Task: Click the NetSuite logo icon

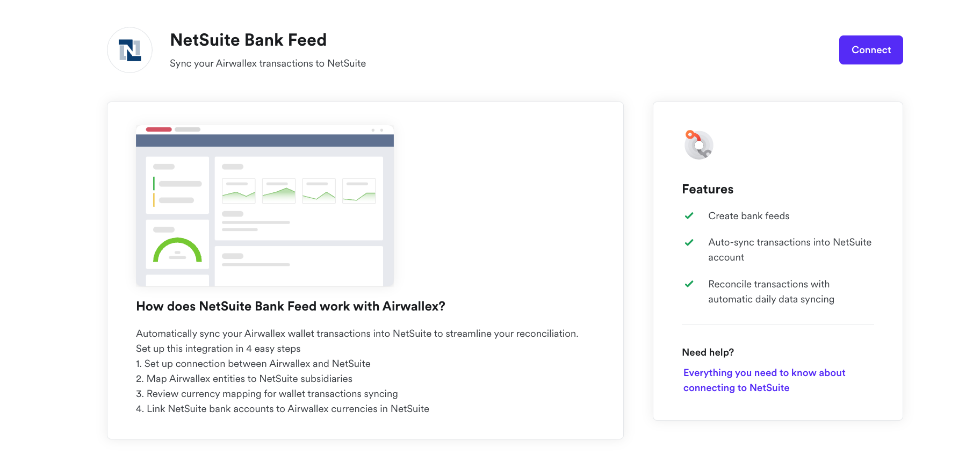Action: (x=129, y=50)
